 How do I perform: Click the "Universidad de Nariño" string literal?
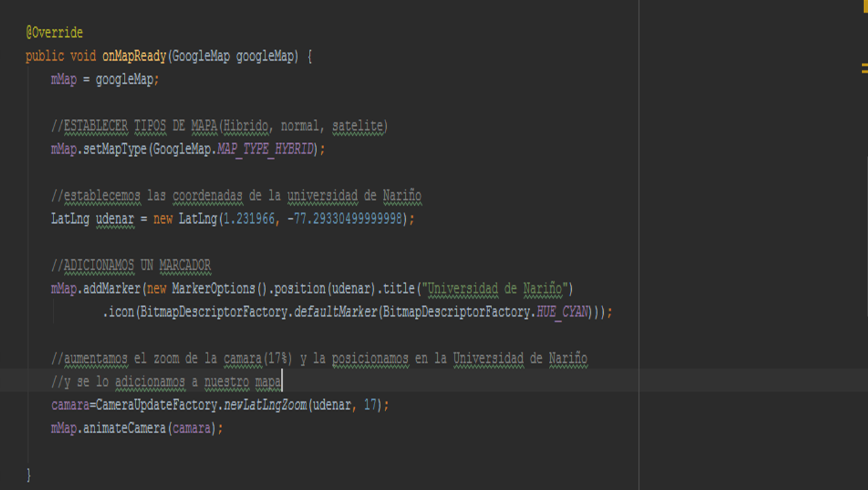point(495,289)
